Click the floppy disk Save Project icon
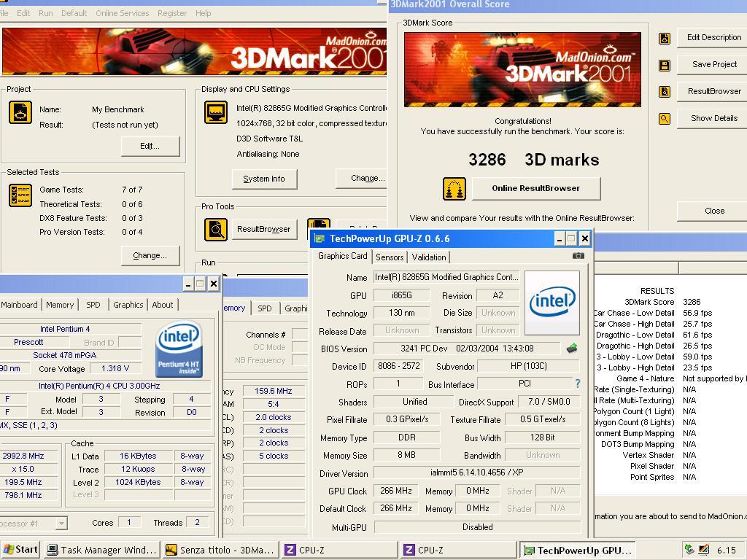Image resolution: width=747 pixels, height=560 pixels. point(665,65)
